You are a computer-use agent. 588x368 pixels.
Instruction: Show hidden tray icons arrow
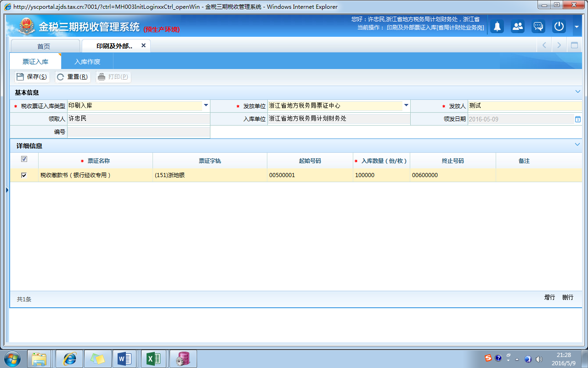[517, 359]
